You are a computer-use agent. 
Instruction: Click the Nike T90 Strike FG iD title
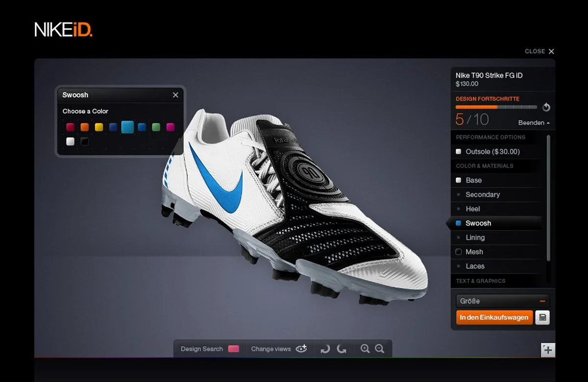click(489, 76)
